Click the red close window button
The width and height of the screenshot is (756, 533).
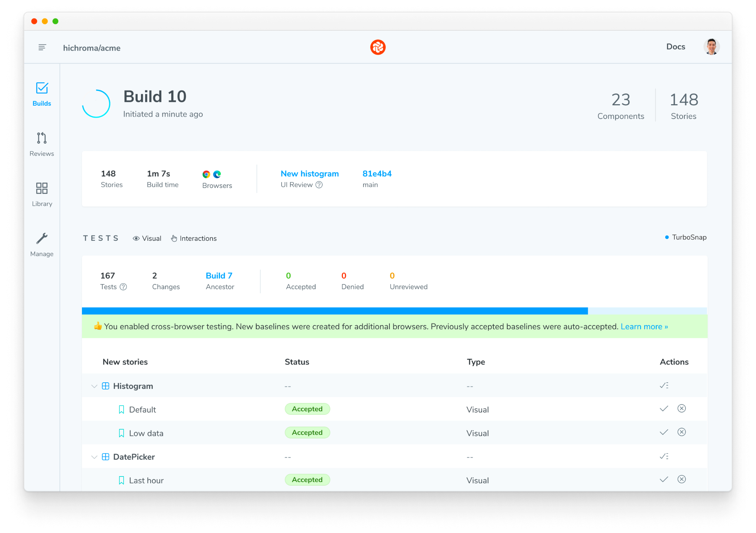(34, 21)
